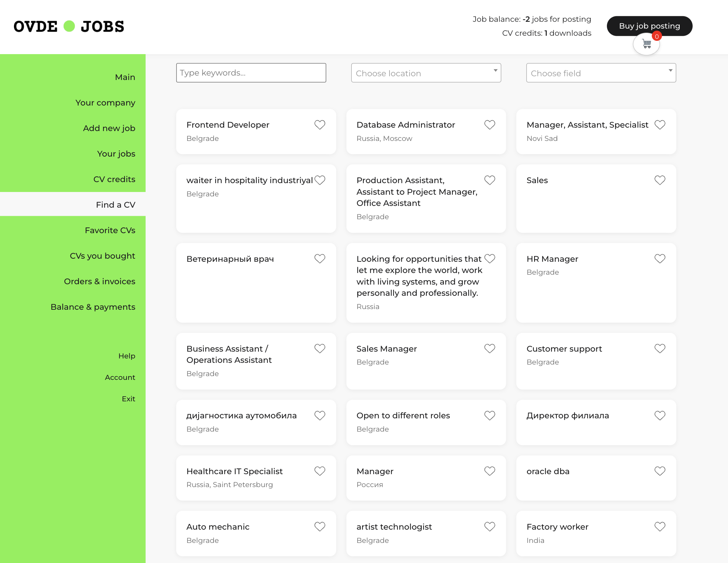Viewport: 728px width, 563px height.
Task: Toggle favorite on Factory worker CV
Action: point(660,527)
